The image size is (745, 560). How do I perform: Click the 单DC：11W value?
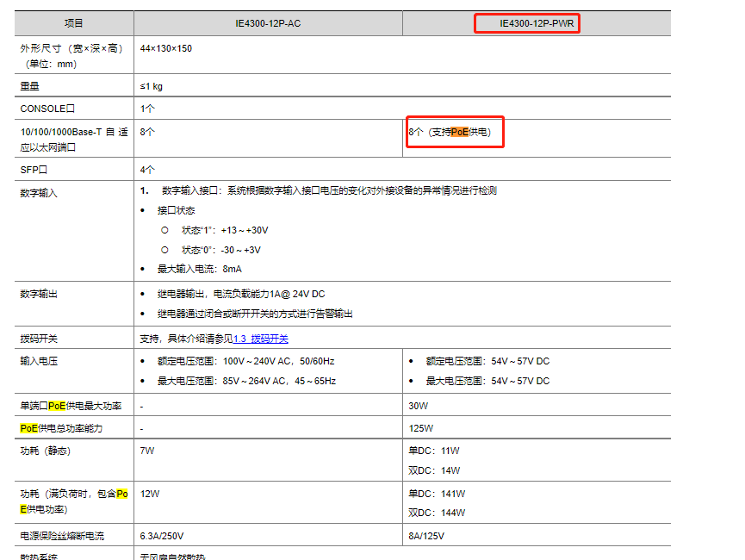(434, 451)
